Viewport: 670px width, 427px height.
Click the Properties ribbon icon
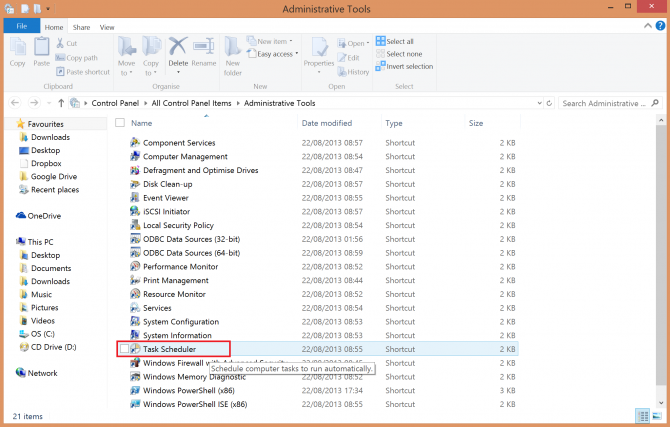pos(319,47)
